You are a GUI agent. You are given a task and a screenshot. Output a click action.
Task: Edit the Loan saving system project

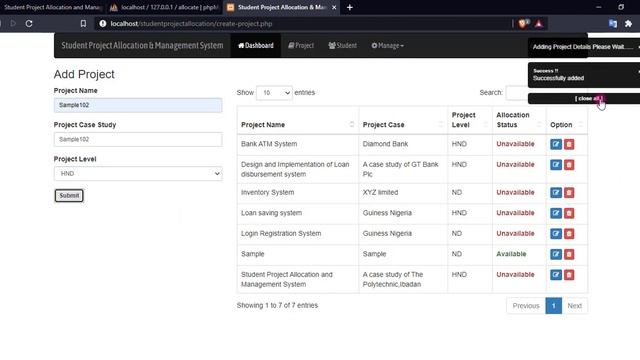tap(556, 213)
